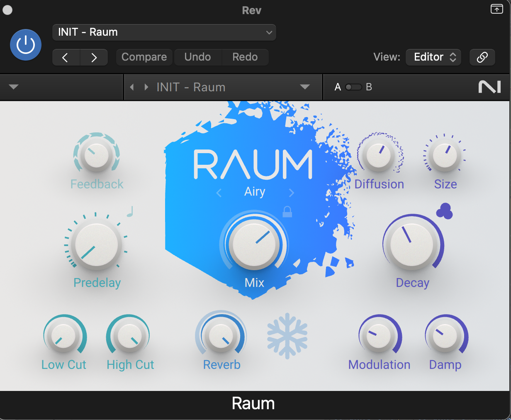Close the Rev plugin window

coord(7,10)
